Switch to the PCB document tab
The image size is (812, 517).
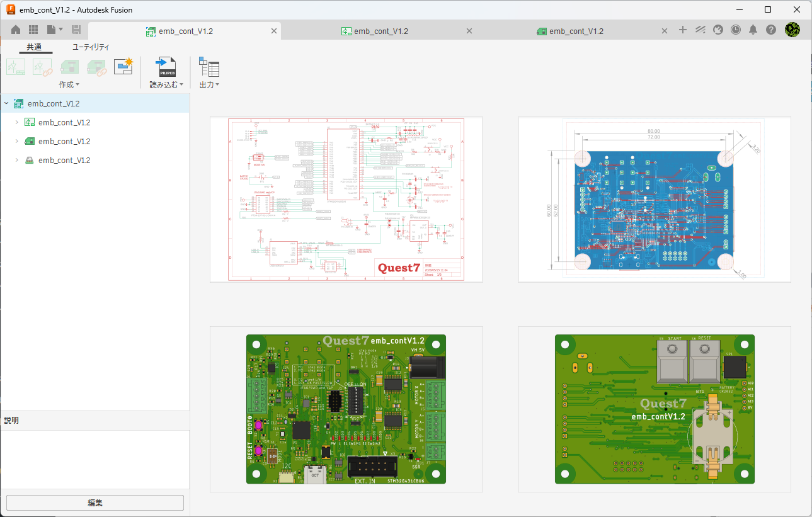(575, 31)
